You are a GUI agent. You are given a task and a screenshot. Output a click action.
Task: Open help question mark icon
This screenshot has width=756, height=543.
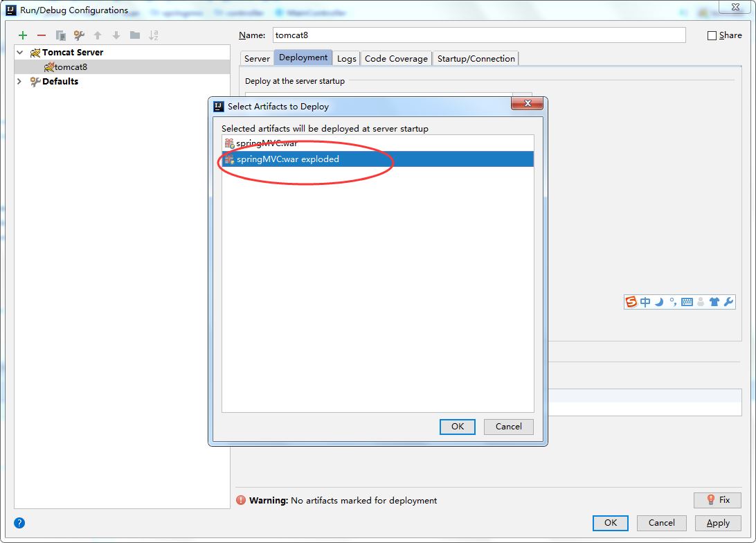(x=19, y=523)
